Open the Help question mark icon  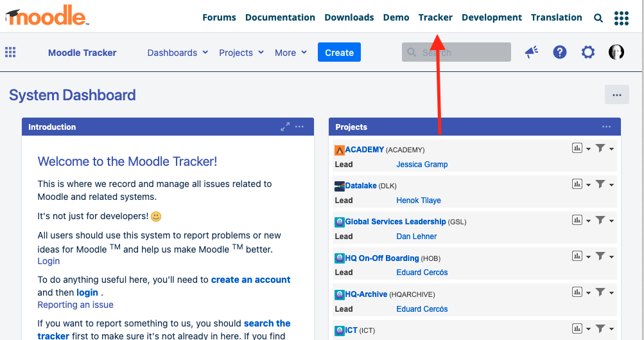[x=560, y=52]
